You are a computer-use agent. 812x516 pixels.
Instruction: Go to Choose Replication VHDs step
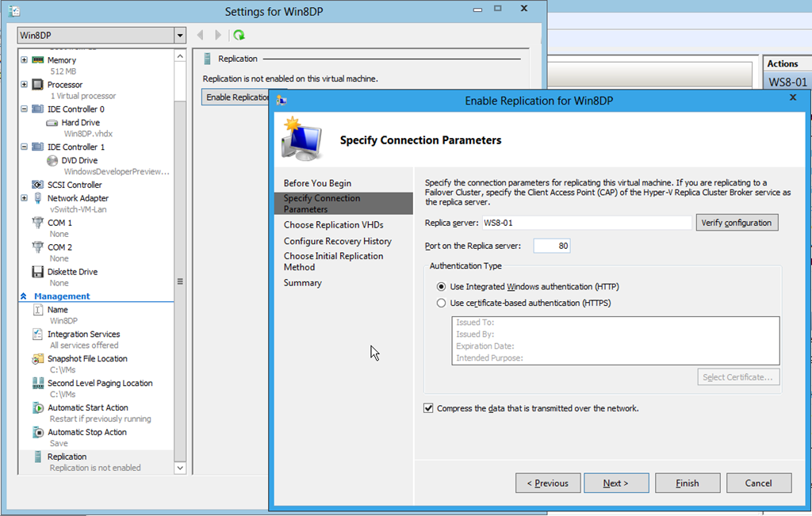click(x=334, y=225)
